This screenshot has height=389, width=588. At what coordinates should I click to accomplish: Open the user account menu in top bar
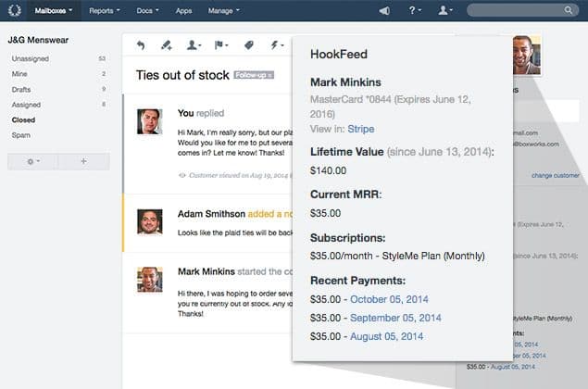447,11
